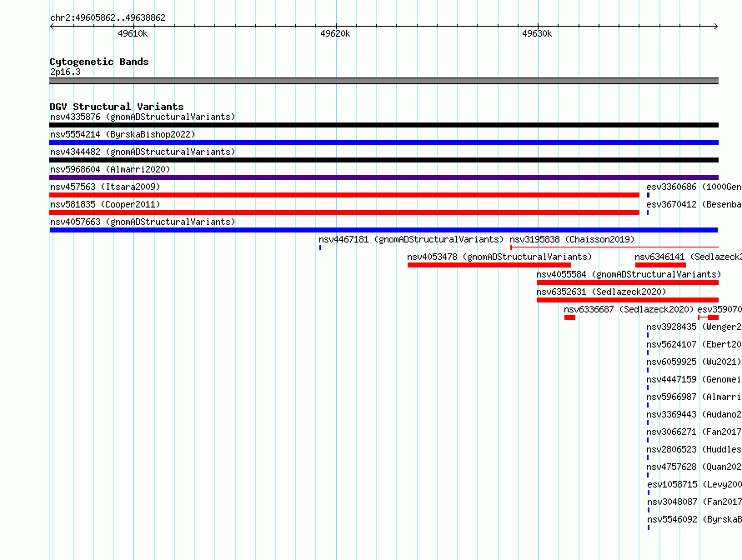Open variant label nsv3369443

pos(694,414)
